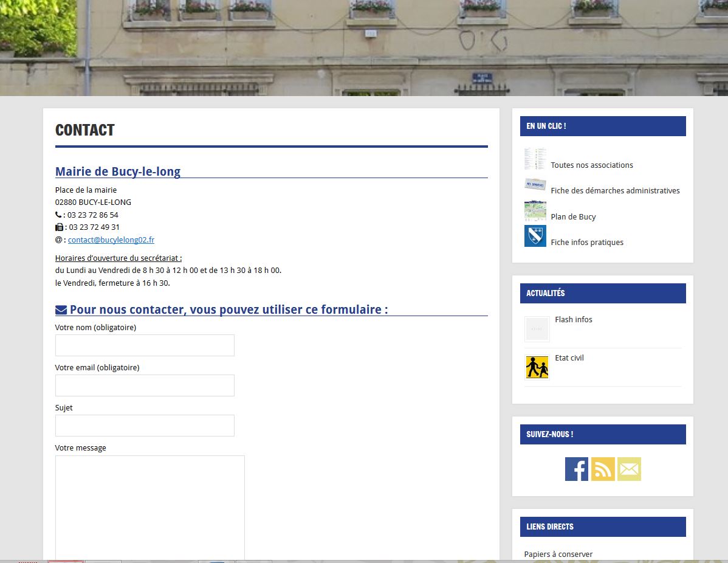Click the envelope icon in the form heading
The width and height of the screenshot is (728, 563).
tap(61, 310)
